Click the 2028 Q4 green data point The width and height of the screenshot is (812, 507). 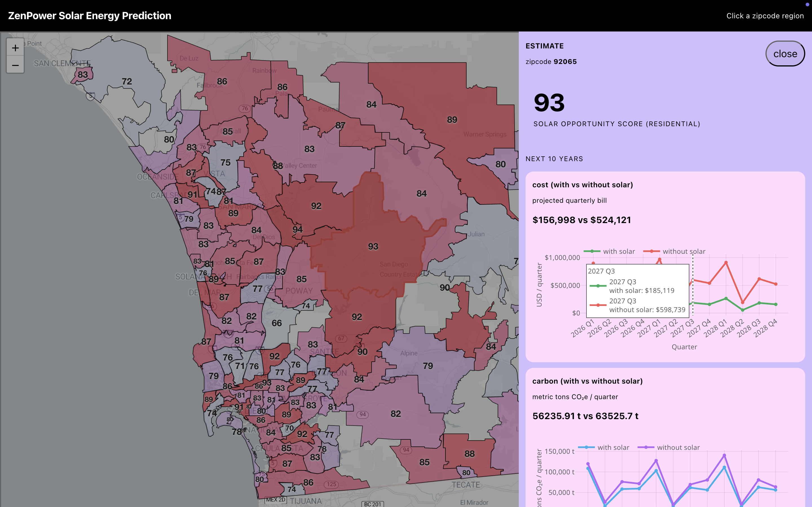click(x=776, y=304)
